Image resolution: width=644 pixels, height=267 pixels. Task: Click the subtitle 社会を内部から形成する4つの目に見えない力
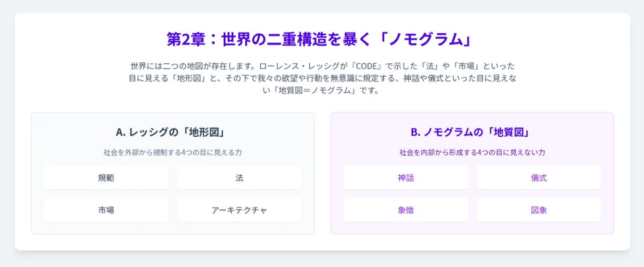tap(472, 152)
